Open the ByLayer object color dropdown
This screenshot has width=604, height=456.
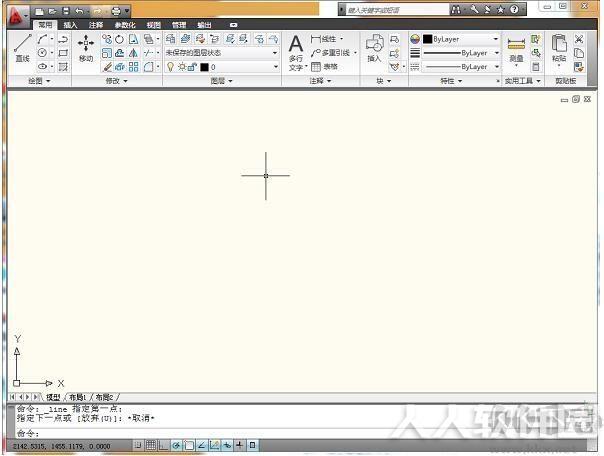(461, 39)
